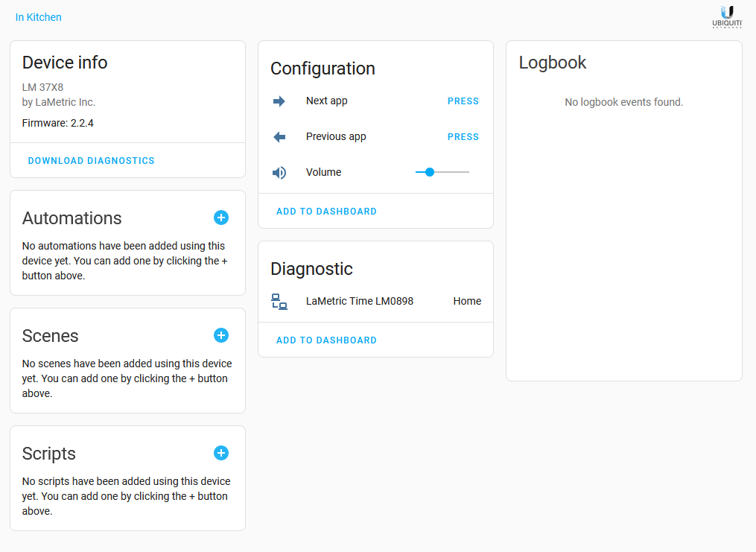Click the Ubiquiti logo
This screenshot has height=552, width=756.
727,17
